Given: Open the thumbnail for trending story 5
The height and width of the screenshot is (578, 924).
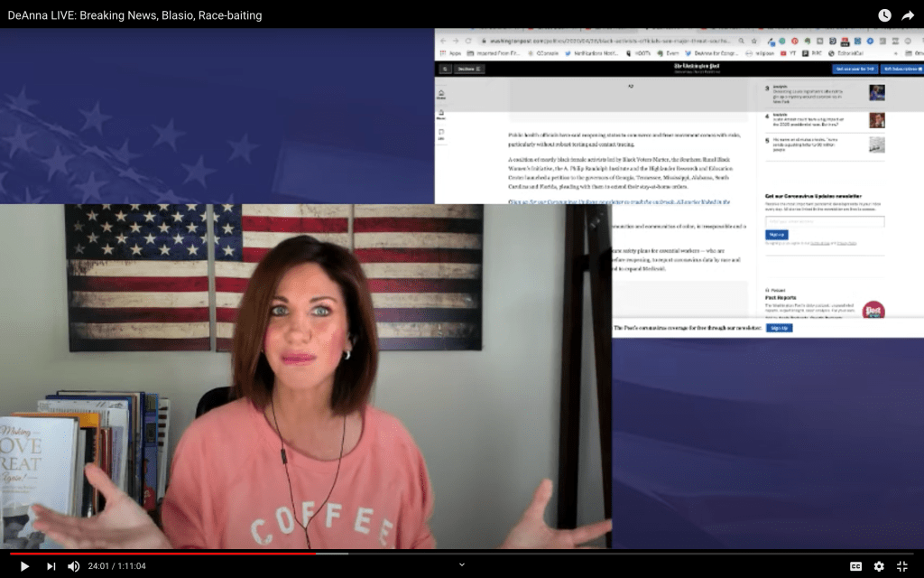Looking at the screenshot, I should [x=876, y=144].
